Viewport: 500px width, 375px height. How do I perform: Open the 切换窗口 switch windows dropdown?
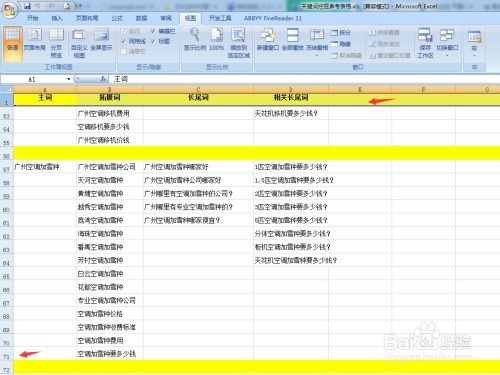point(447,43)
